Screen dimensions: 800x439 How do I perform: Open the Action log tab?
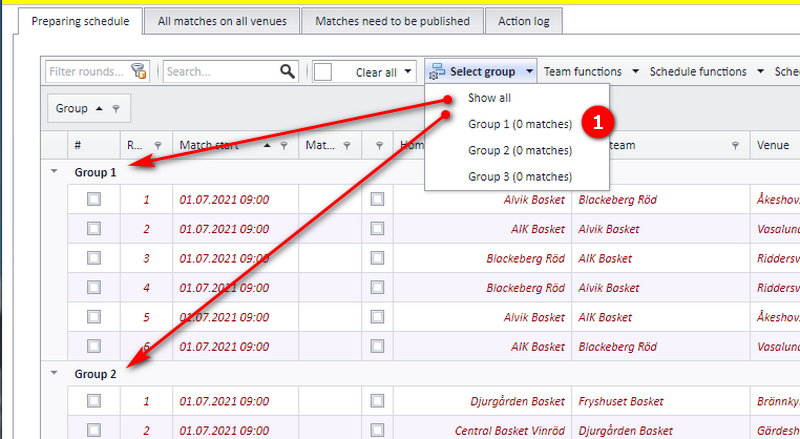(x=524, y=21)
